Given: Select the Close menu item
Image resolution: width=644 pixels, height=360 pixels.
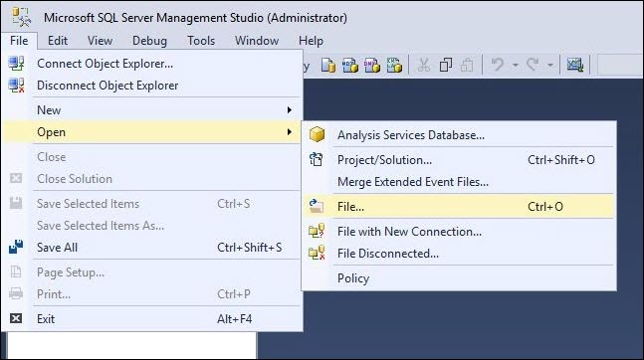Looking at the screenshot, I should coord(152,157).
